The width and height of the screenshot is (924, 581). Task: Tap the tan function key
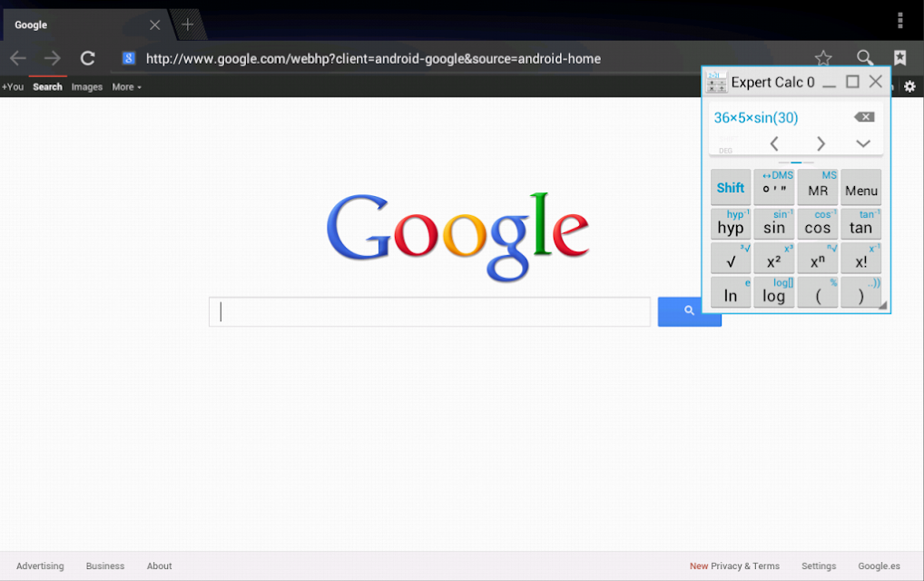(x=861, y=224)
